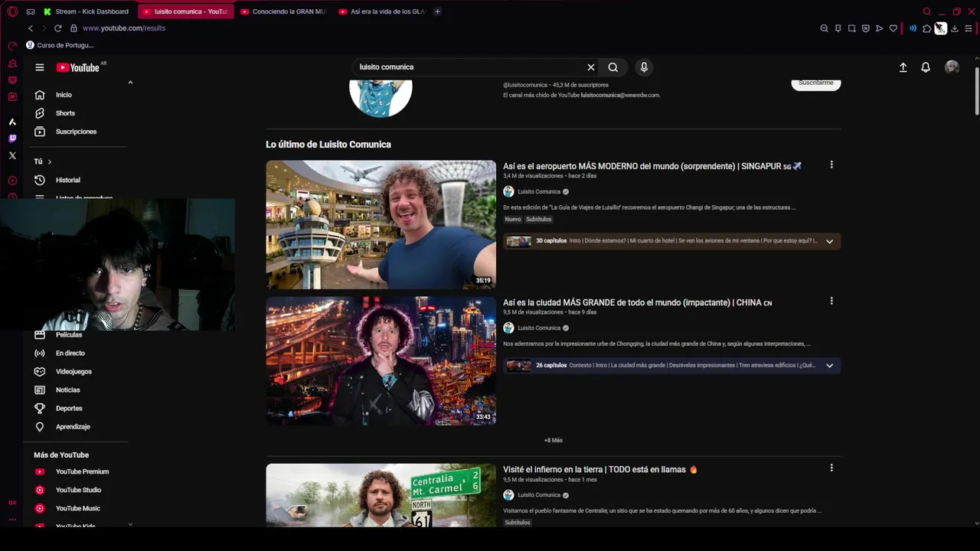Open the ciudad MÁS GRANDE video title
This screenshot has width=980, height=551.
[637, 302]
